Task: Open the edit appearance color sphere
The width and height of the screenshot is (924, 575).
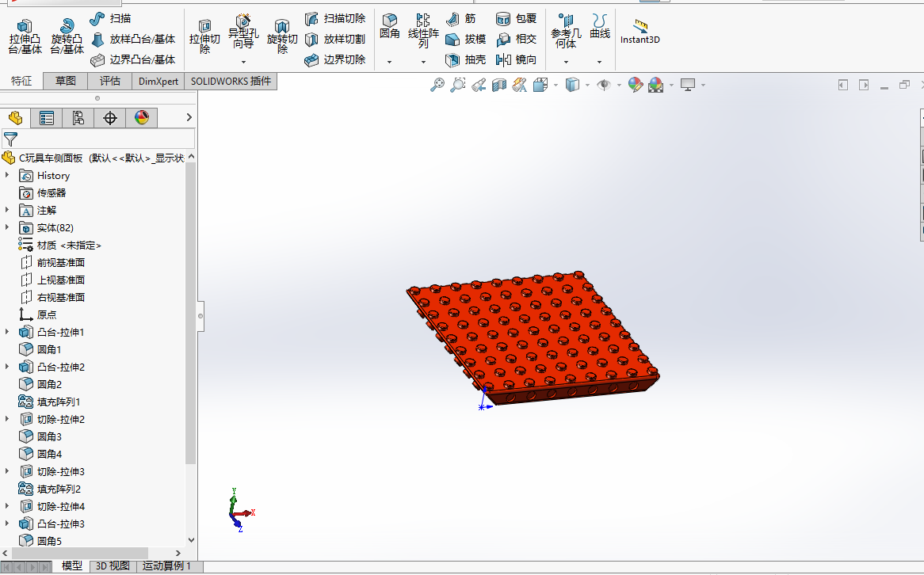Action: [x=636, y=86]
